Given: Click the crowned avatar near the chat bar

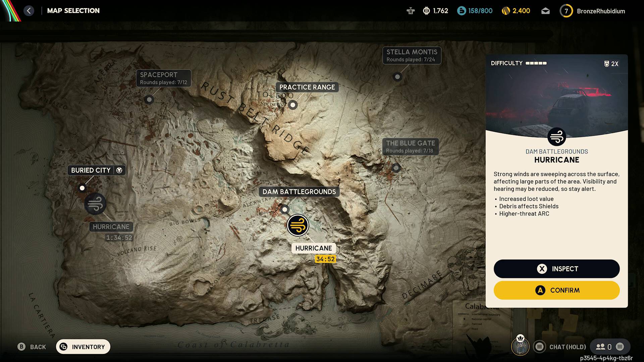Looking at the screenshot, I should pos(520,346).
